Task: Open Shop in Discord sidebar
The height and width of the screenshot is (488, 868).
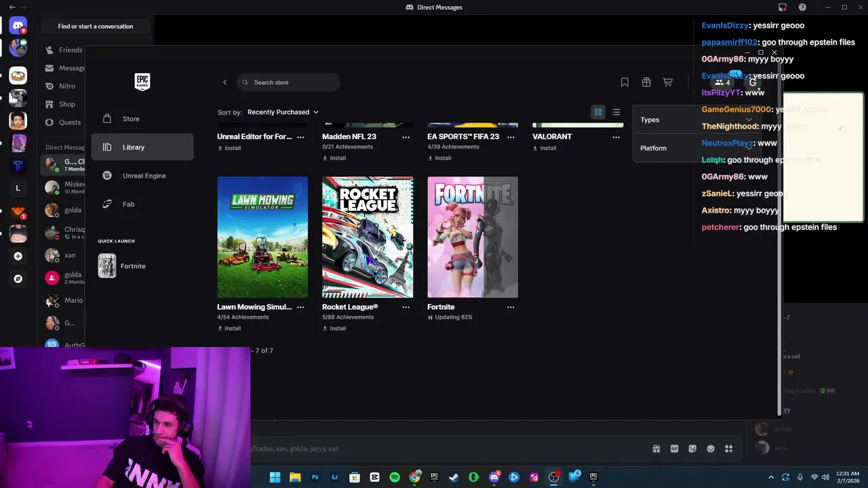Action: point(60,104)
